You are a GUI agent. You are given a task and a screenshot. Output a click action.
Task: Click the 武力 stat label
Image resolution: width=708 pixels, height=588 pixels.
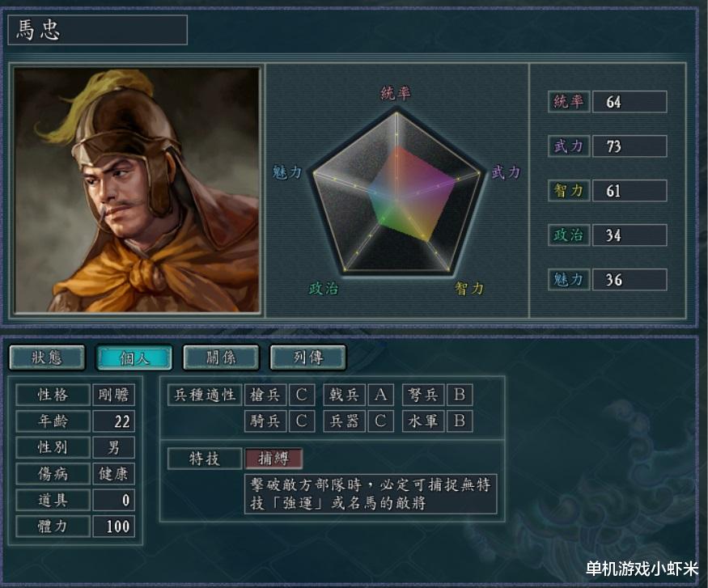[x=569, y=146]
